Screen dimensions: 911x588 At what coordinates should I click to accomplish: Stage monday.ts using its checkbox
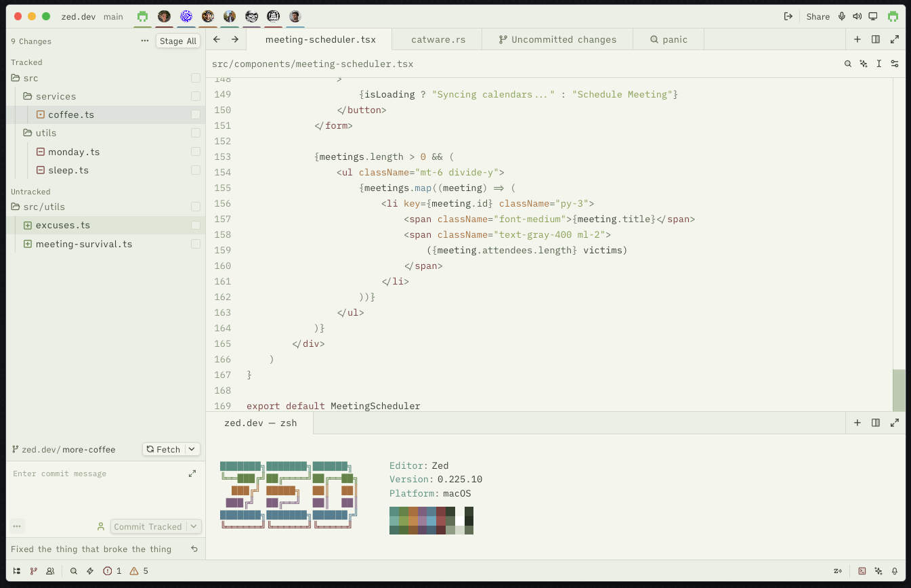(196, 152)
